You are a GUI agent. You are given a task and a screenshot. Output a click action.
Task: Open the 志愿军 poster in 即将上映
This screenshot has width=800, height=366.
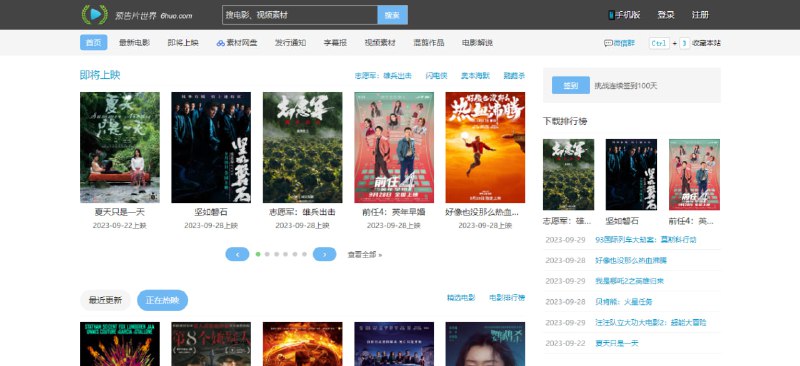pyautogui.click(x=303, y=148)
